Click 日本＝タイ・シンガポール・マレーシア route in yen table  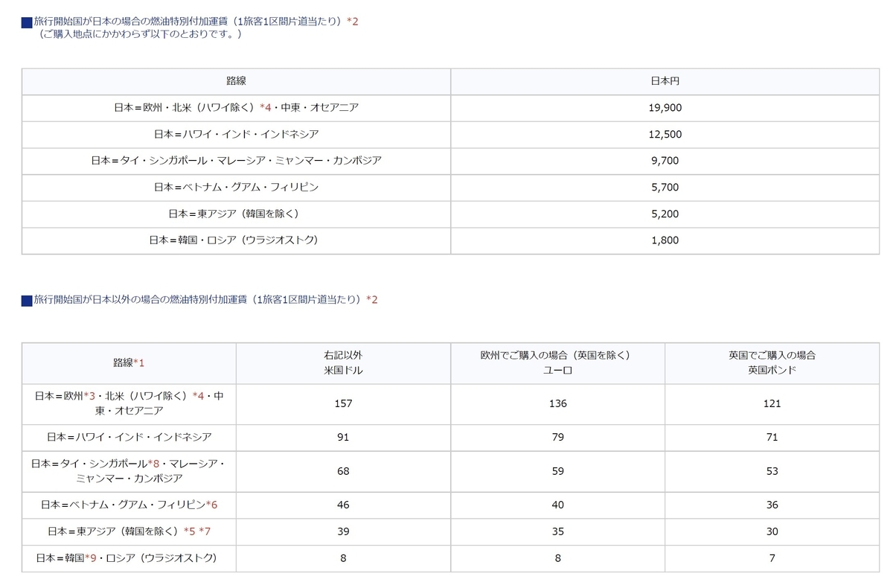point(236,160)
